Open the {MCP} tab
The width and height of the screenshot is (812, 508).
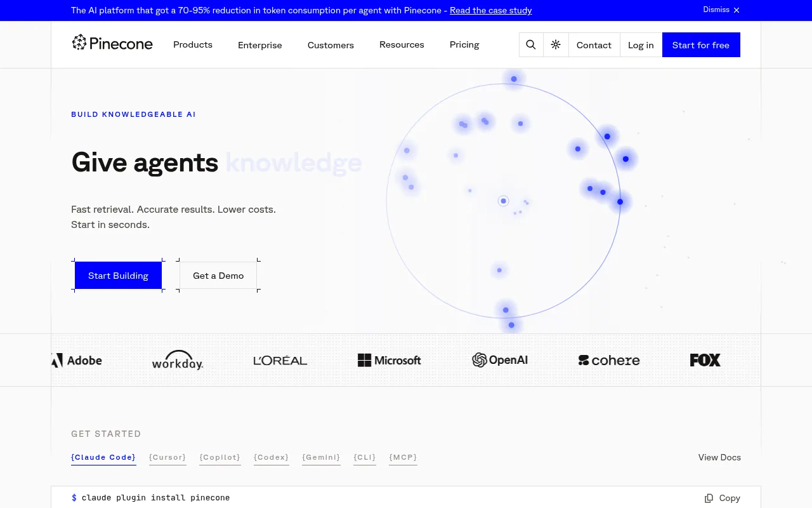tap(403, 457)
